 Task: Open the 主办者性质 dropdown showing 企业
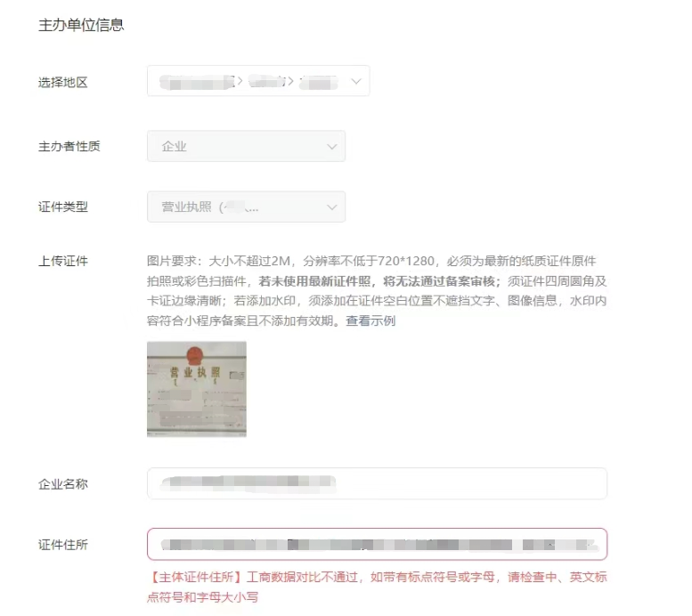[247, 146]
